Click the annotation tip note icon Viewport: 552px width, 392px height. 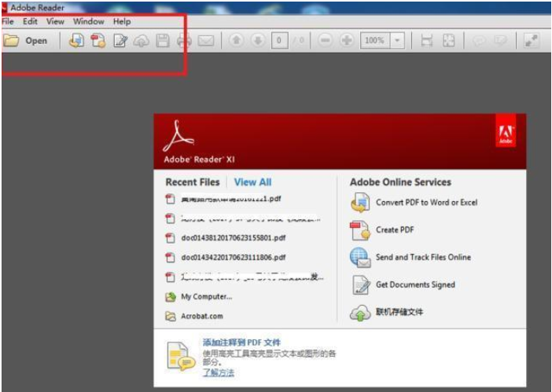click(x=181, y=356)
